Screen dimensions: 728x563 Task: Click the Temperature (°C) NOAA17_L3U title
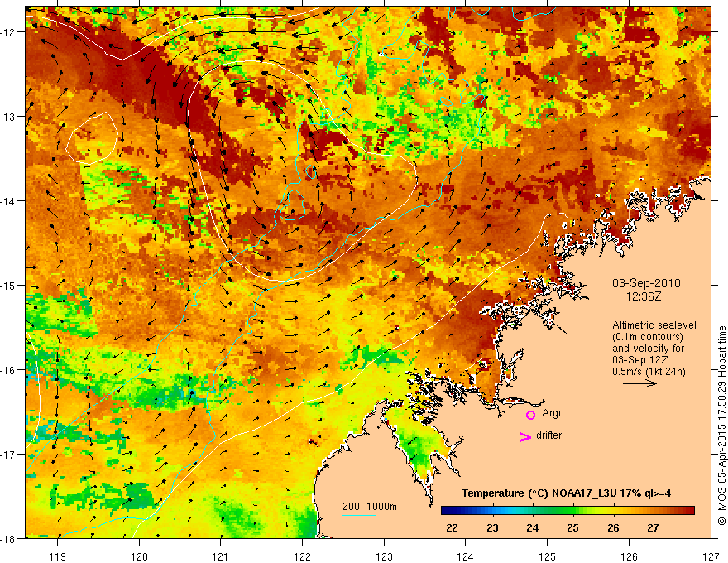pyautogui.click(x=566, y=493)
